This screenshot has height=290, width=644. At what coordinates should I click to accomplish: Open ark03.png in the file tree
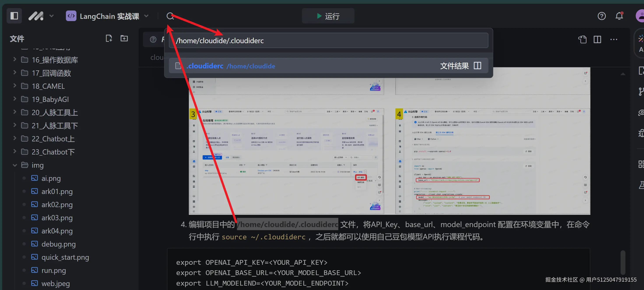[x=57, y=218]
